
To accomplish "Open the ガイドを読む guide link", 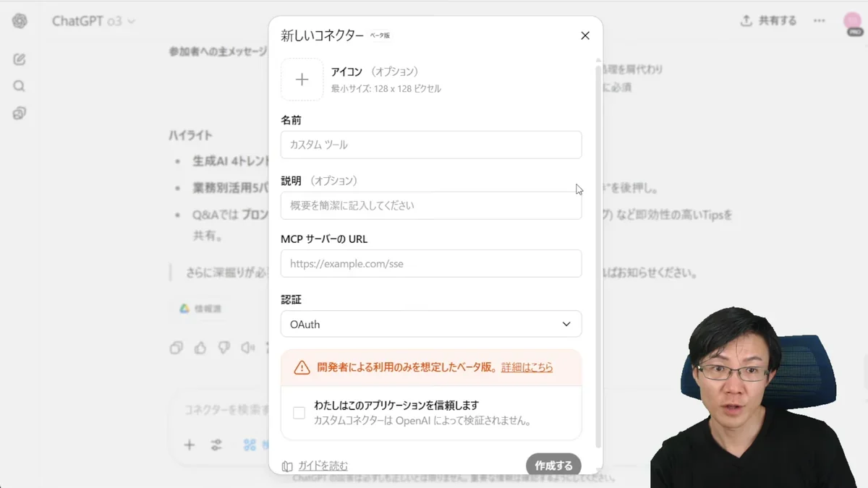I will coord(315,466).
